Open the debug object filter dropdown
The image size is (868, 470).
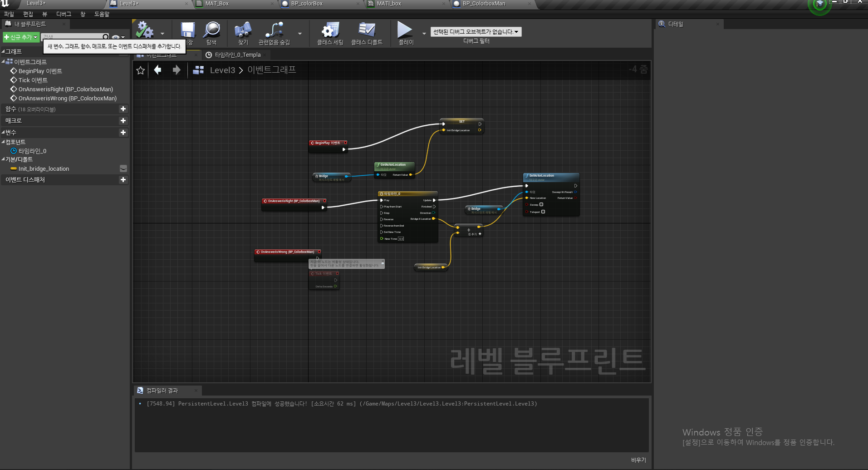[476, 32]
